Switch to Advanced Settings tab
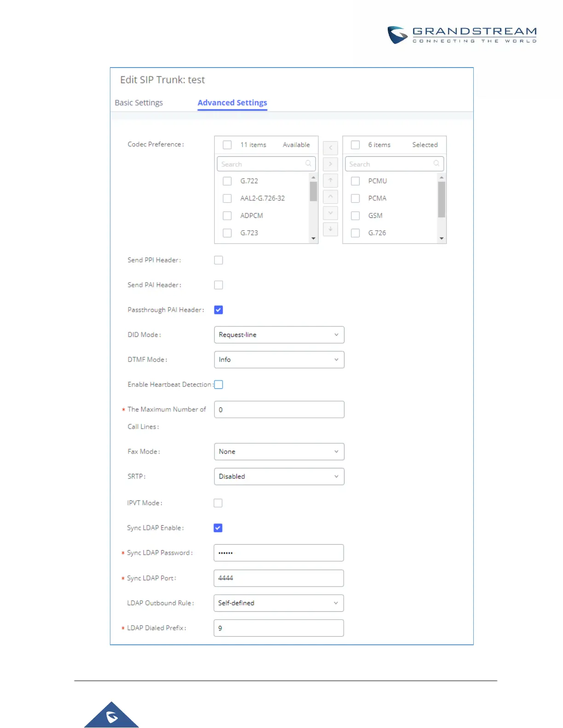This screenshot has height=728, width=563. click(x=232, y=103)
